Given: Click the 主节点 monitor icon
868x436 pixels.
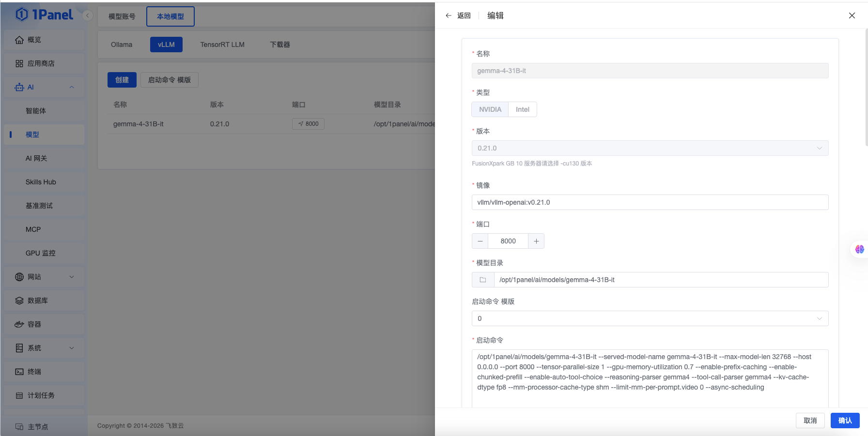Looking at the screenshot, I should tap(19, 426).
